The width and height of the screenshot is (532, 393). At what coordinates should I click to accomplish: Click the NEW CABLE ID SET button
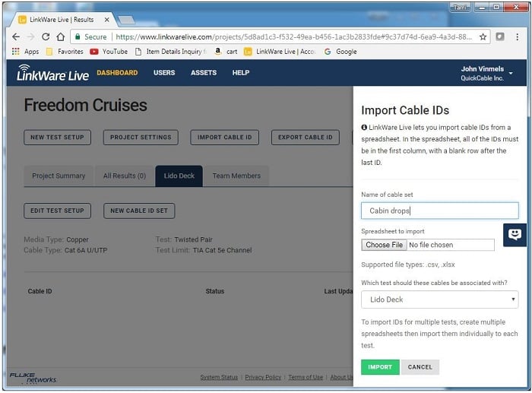139,211
